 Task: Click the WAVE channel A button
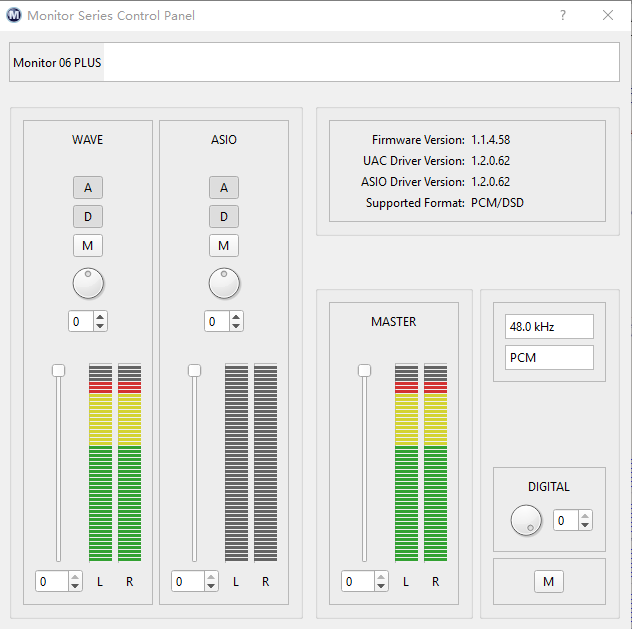88,187
